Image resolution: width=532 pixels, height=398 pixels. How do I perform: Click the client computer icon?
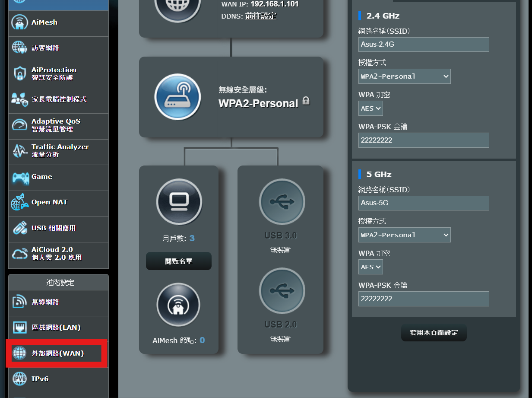(x=179, y=201)
